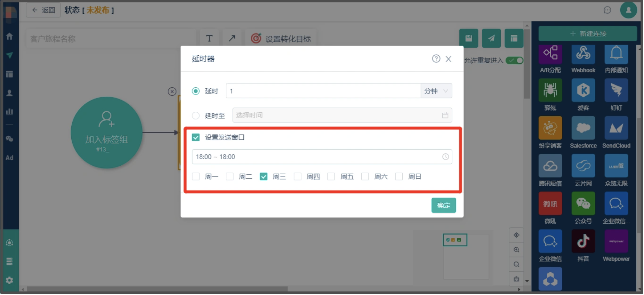Open the bar chart analytics icon in sidebar
Image resolution: width=644 pixels, height=295 pixels.
[10, 112]
